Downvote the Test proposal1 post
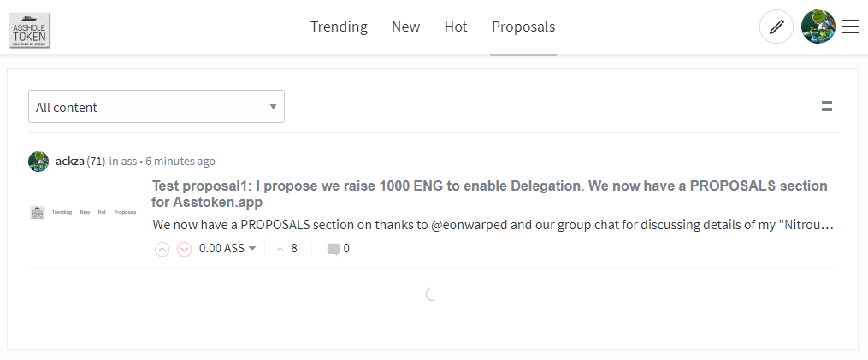868x360 pixels. coord(185,249)
